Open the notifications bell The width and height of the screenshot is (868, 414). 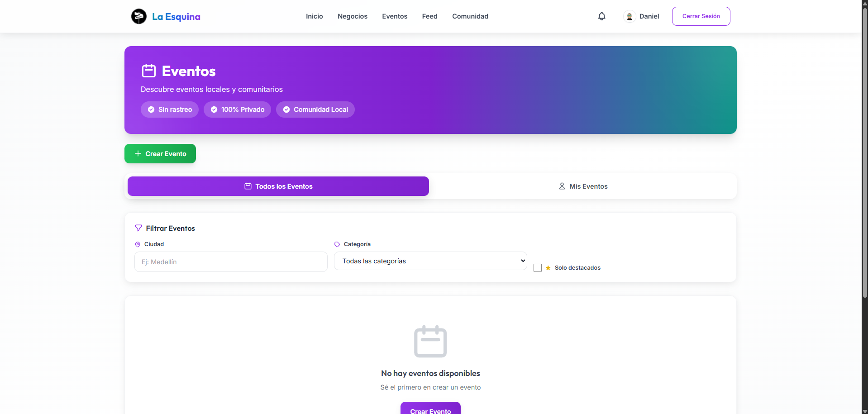[601, 16]
